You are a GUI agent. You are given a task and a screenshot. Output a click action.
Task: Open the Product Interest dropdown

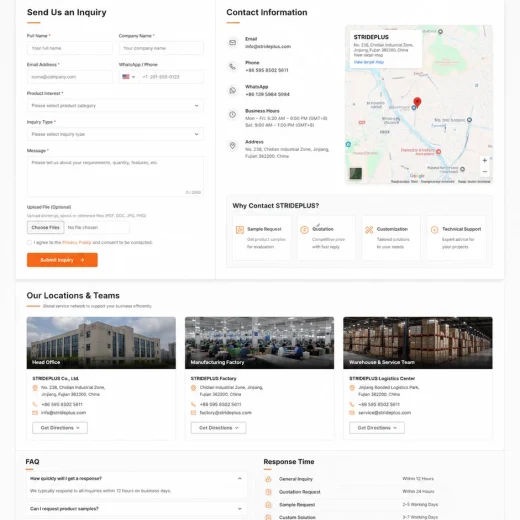click(x=115, y=106)
